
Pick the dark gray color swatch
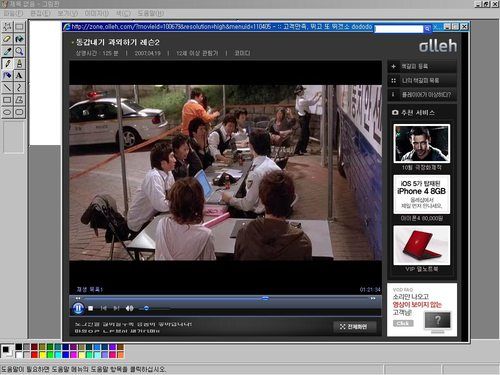click(27, 347)
